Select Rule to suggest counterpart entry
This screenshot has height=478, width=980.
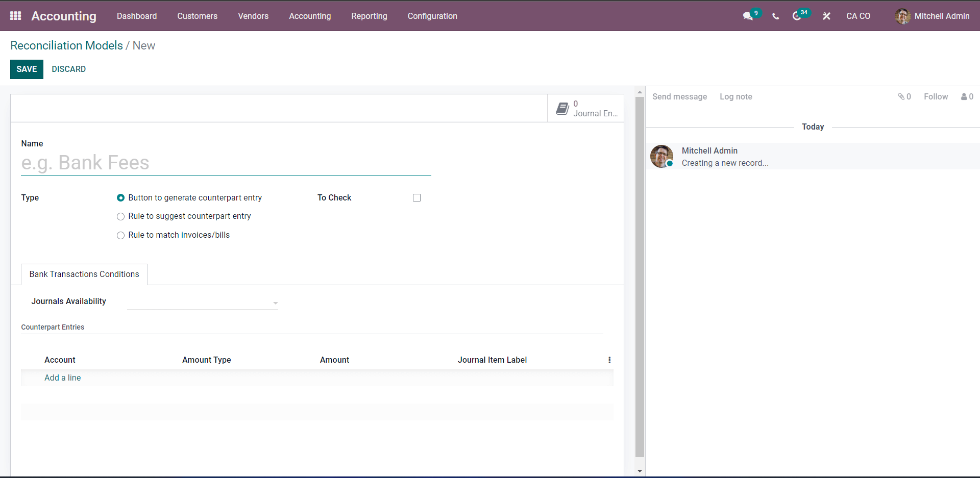[120, 216]
